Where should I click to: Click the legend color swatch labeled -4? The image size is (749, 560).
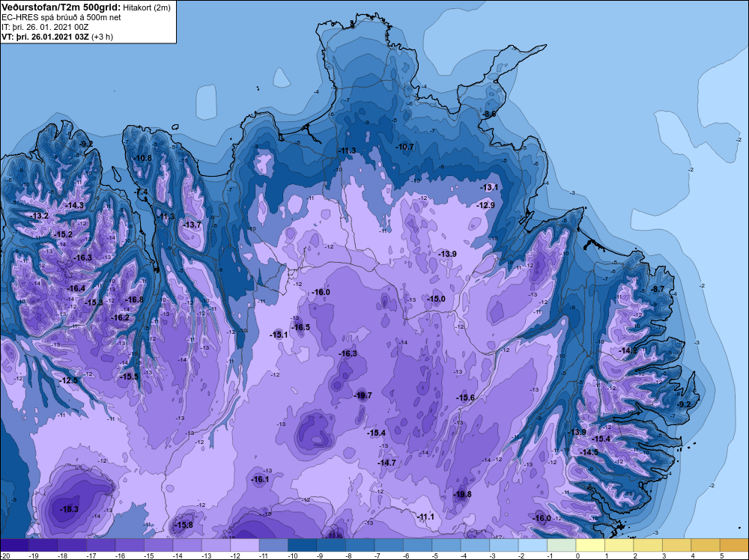(476, 545)
